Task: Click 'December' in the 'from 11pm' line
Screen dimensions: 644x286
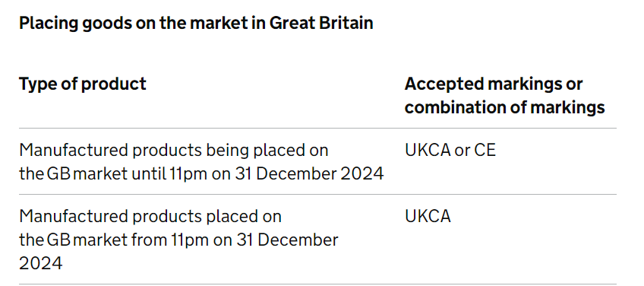Action: point(298,240)
